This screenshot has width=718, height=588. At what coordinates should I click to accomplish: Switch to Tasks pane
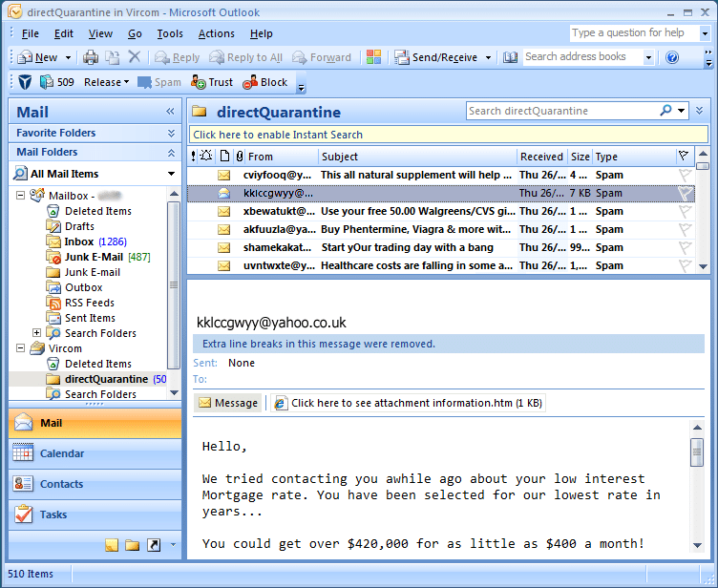[95, 514]
